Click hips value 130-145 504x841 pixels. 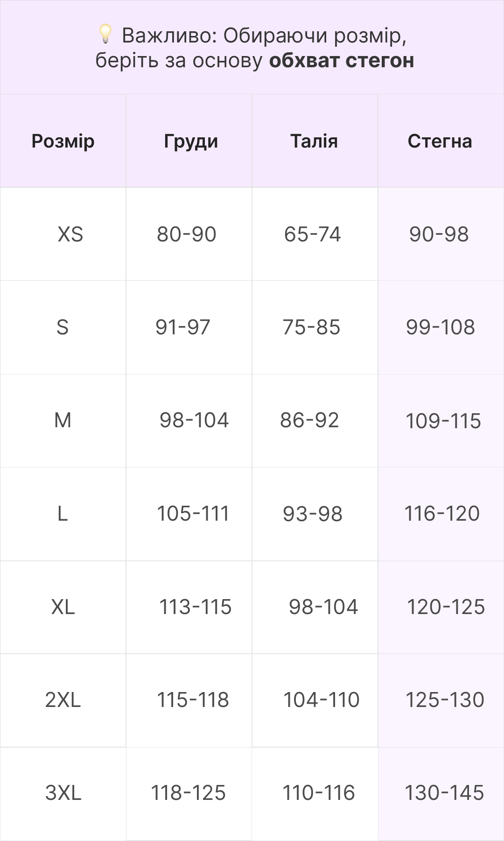(x=444, y=793)
